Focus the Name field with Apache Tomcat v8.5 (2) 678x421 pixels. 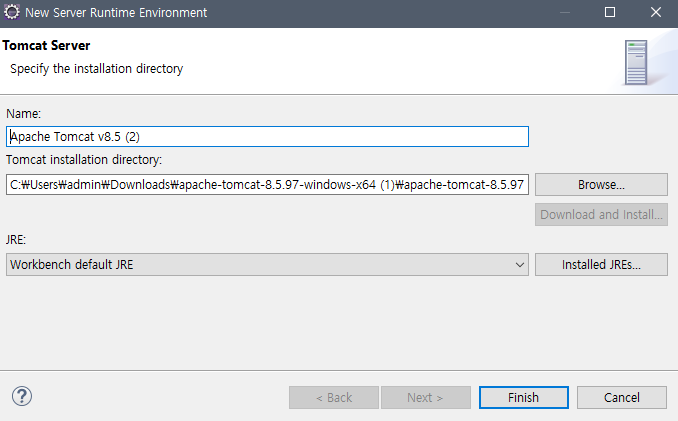[x=267, y=137]
